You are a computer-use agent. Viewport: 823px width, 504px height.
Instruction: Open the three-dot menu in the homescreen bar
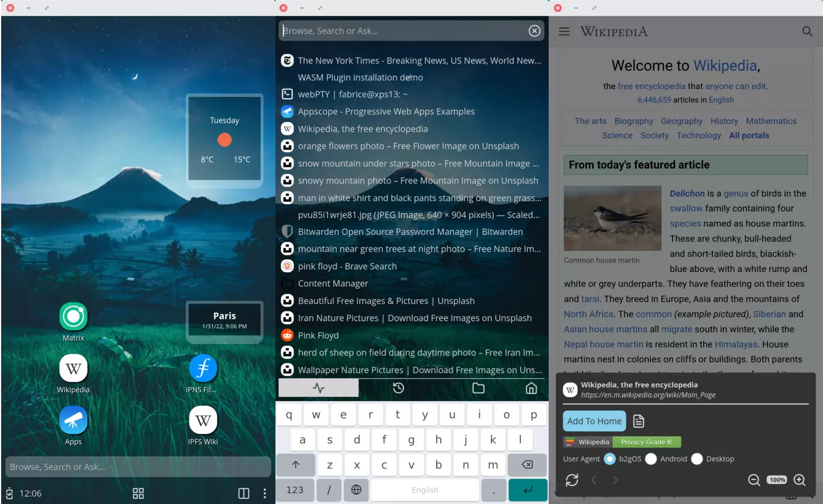click(265, 493)
